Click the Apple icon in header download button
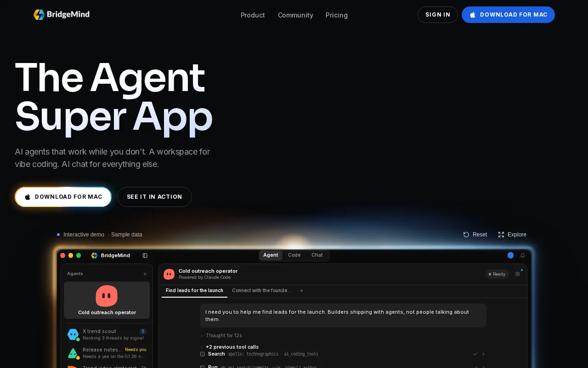This screenshot has height=368, width=588. [473, 15]
